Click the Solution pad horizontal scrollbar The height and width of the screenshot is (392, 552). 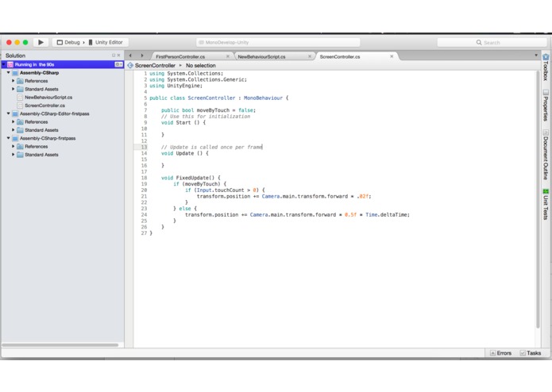(x=60, y=345)
